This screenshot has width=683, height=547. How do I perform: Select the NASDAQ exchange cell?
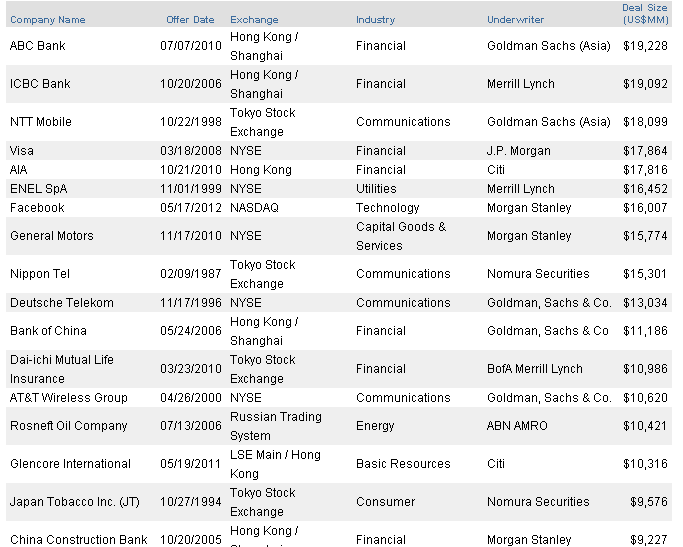[254, 208]
